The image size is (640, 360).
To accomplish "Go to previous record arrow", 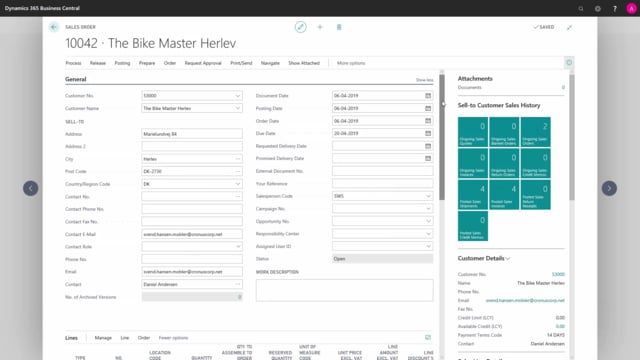I will tap(31, 188).
